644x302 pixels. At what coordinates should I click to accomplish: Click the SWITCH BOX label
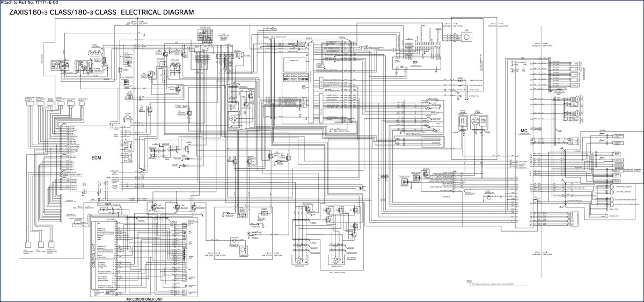(x=433, y=99)
